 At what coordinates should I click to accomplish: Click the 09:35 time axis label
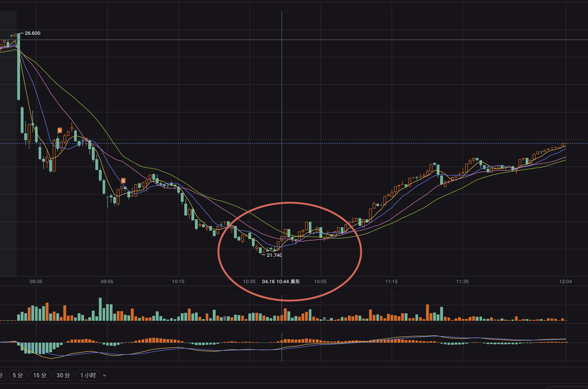pyautogui.click(x=36, y=282)
